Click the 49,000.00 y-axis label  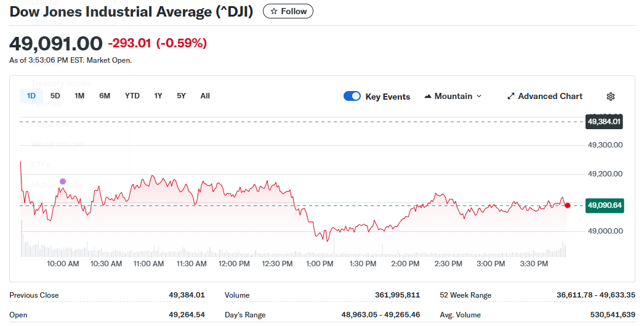point(605,231)
